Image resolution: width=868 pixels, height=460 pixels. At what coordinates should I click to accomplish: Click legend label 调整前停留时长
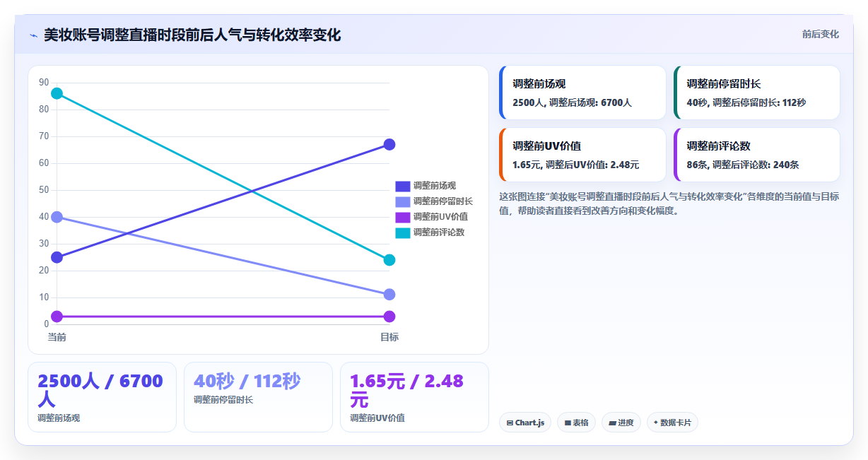[442, 201]
